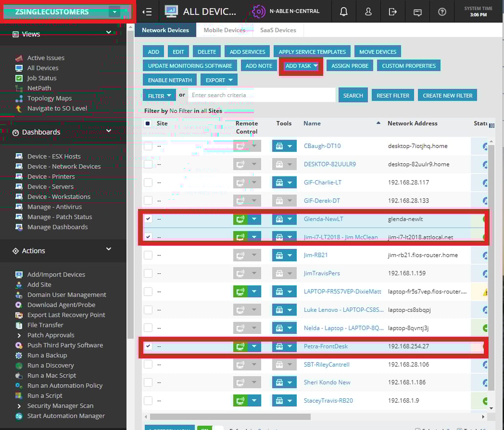Switch to the Mobile Devices tab
The height and width of the screenshot is (430, 504).
(x=225, y=30)
